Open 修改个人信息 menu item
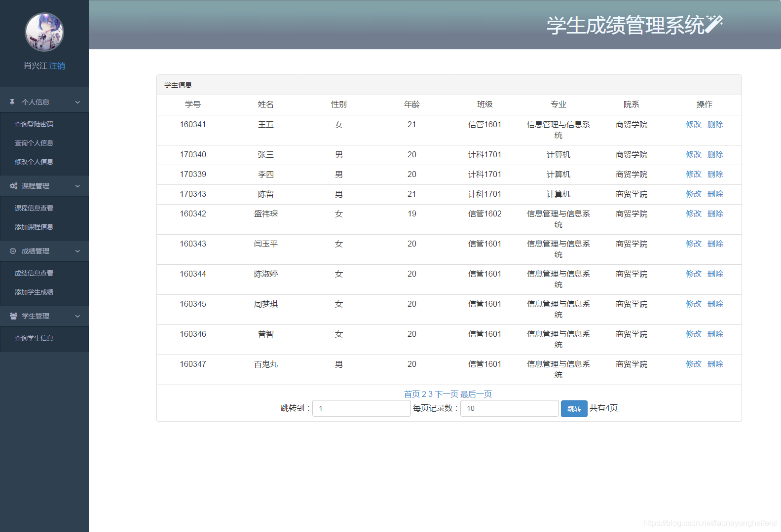 [x=34, y=162]
